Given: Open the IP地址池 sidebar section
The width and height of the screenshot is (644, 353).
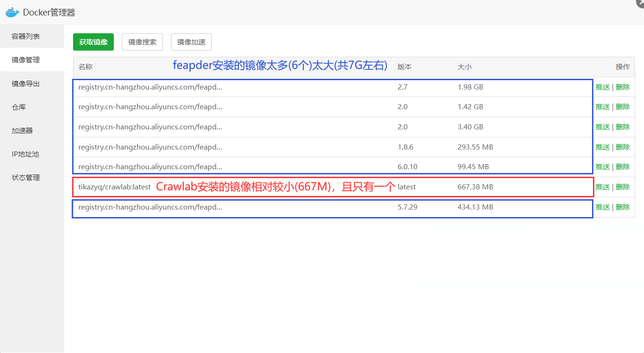Looking at the screenshot, I should click(26, 154).
